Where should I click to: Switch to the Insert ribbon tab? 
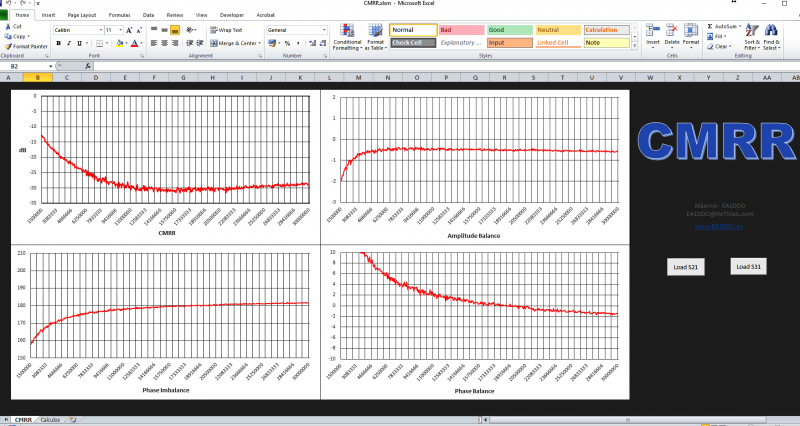(48, 15)
